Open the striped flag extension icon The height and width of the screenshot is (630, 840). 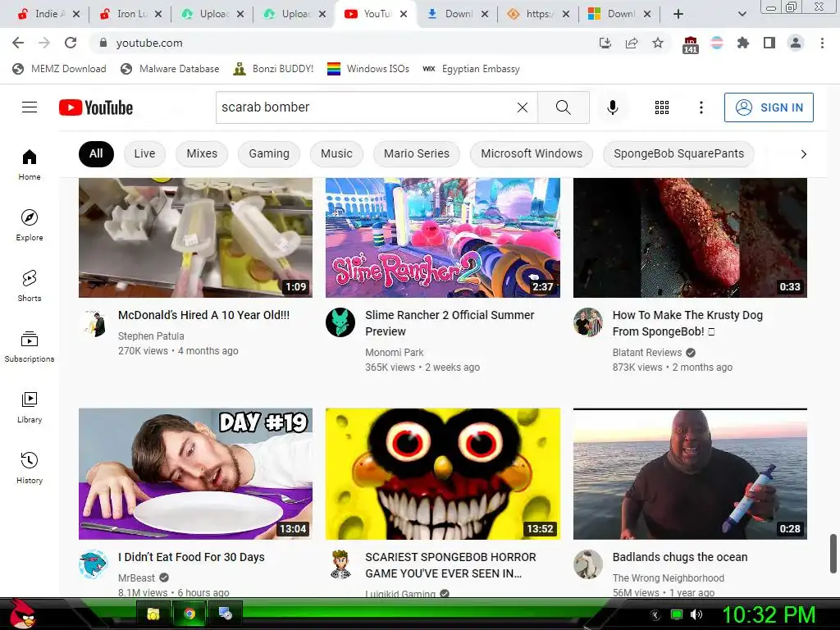click(x=717, y=43)
